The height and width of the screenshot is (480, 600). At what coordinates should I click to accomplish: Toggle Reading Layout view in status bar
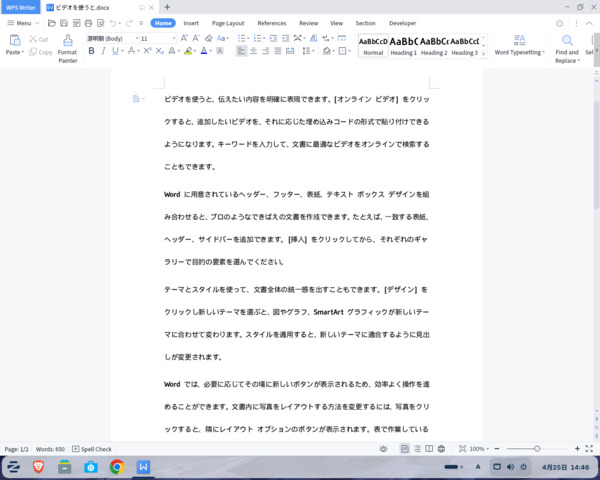[x=429, y=449]
